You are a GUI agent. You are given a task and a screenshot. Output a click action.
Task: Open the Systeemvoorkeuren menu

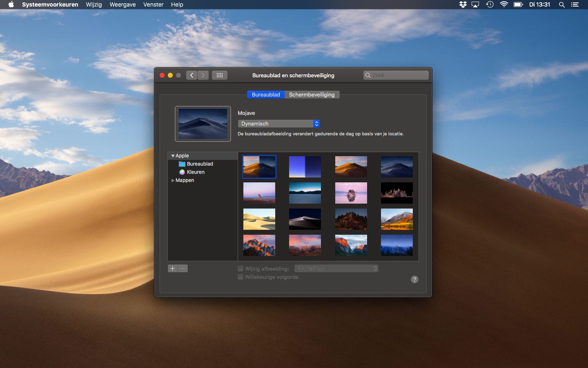click(50, 4)
